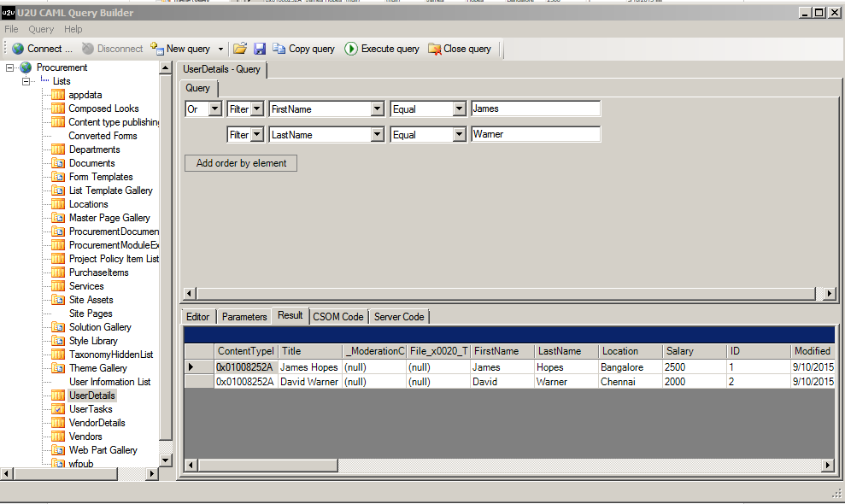Select the Master Page Gallery icon
This screenshot has height=504, width=845.
tap(58, 218)
